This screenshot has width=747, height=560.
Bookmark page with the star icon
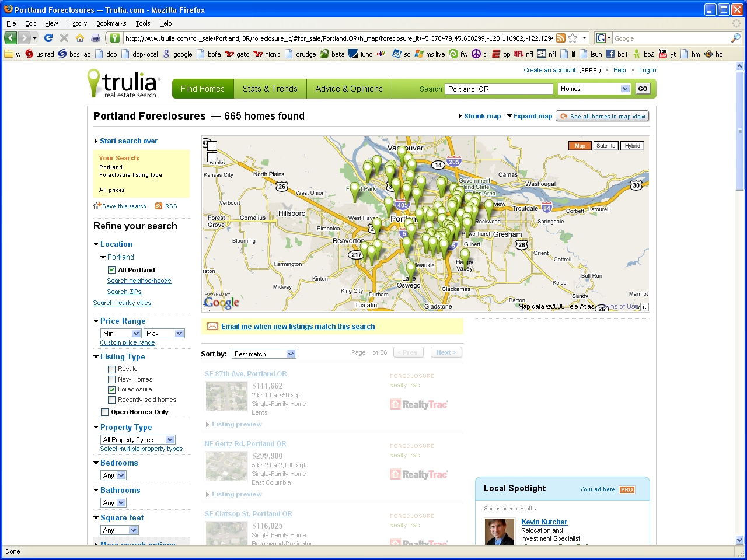573,38
